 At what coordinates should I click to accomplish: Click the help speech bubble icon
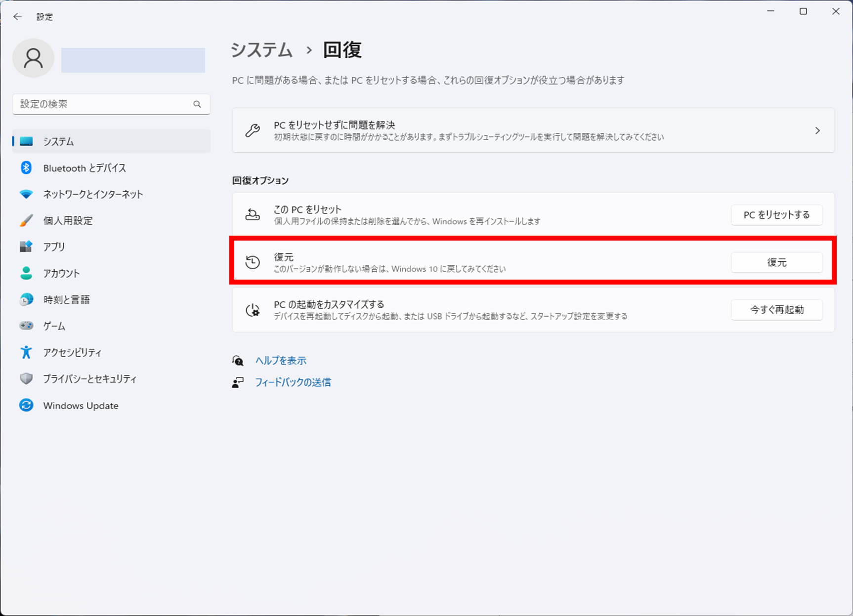(238, 361)
